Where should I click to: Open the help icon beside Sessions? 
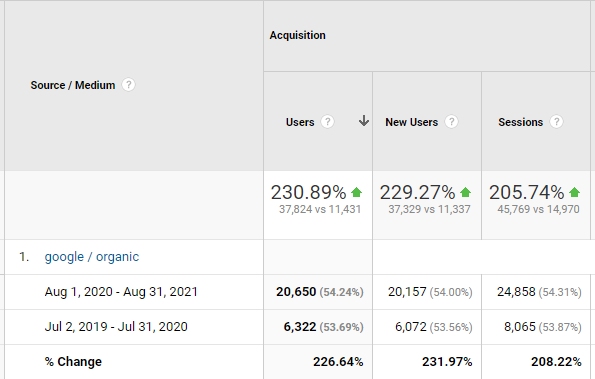coord(556,122)
